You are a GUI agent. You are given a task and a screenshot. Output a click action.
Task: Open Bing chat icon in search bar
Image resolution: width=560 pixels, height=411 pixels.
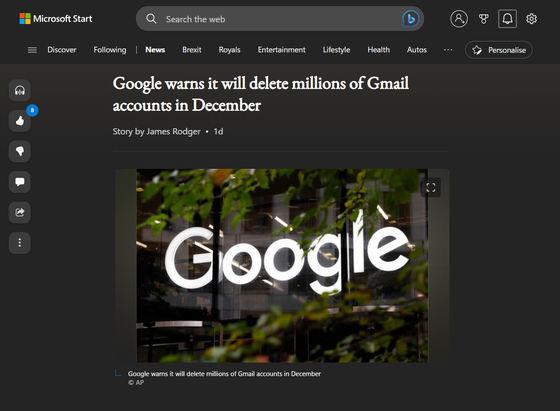(x=410, y=19)
